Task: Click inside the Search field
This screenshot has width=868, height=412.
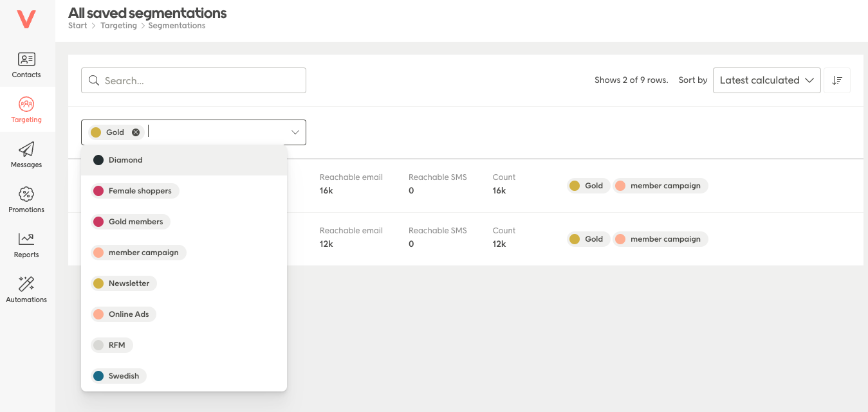Action: pos(193,80)
